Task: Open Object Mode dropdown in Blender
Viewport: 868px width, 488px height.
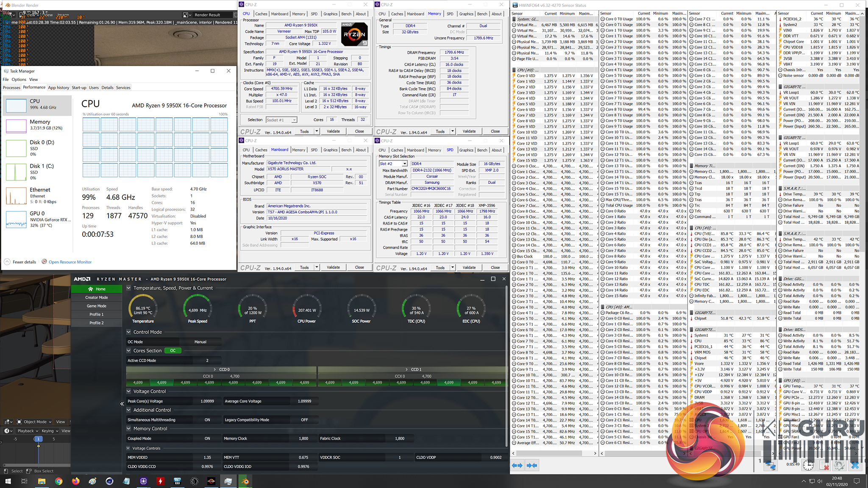Action: pos(34,421)
